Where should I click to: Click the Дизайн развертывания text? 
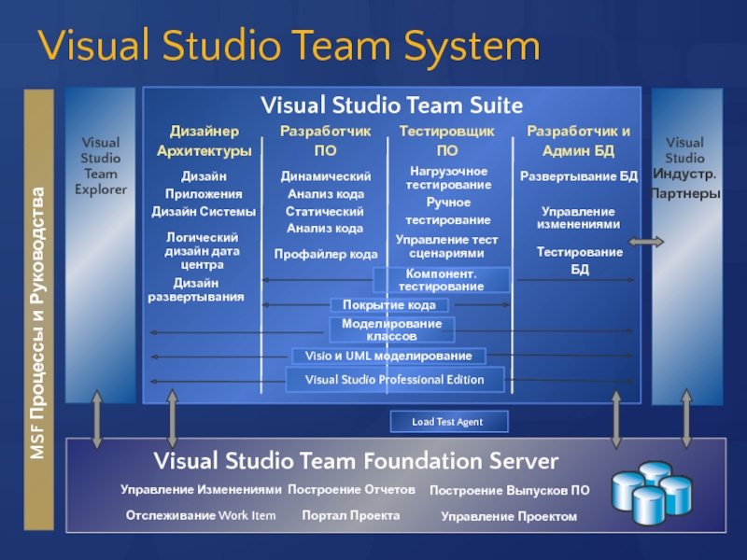coord(196,289)
